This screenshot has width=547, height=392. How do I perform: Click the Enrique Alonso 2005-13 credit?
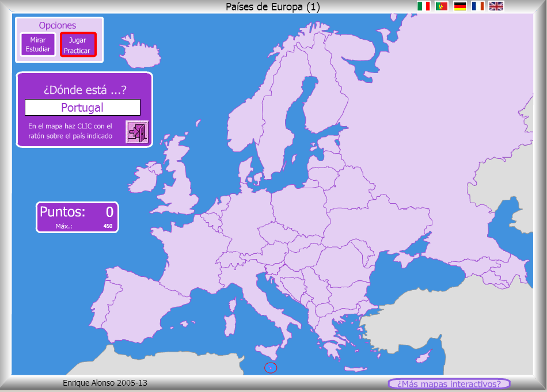click(x=105, y=383)
